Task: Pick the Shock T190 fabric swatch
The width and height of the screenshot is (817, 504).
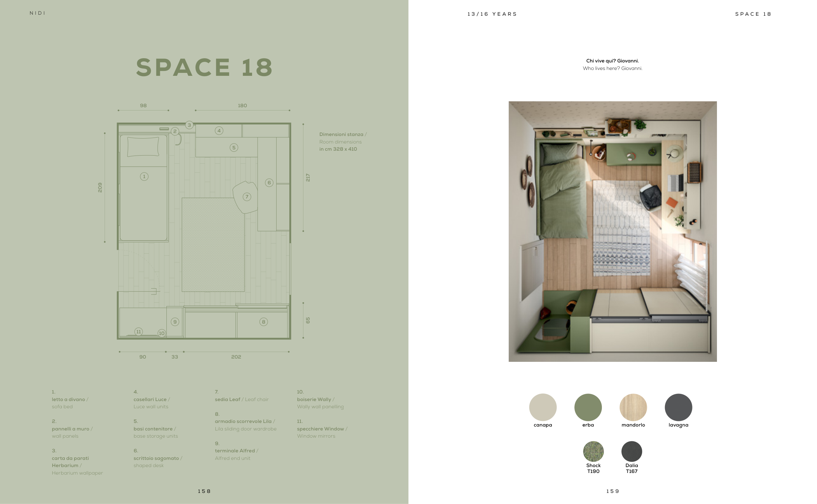Action: [593, 451]
